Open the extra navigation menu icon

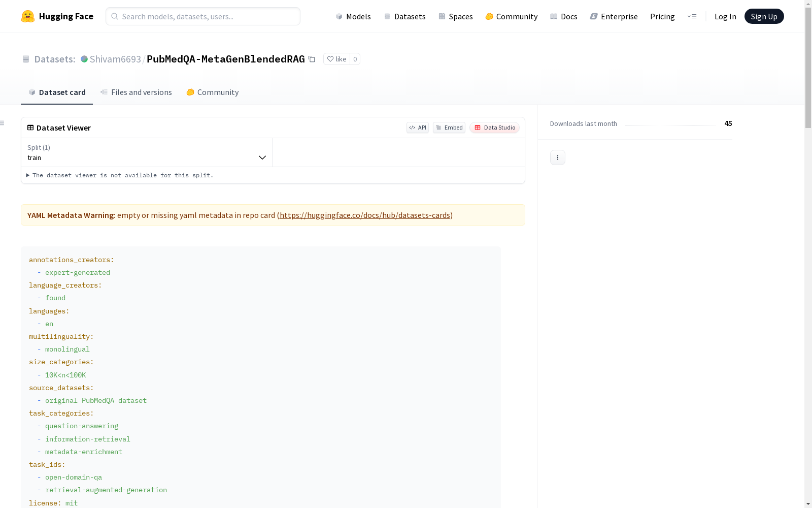coord(692,16)
